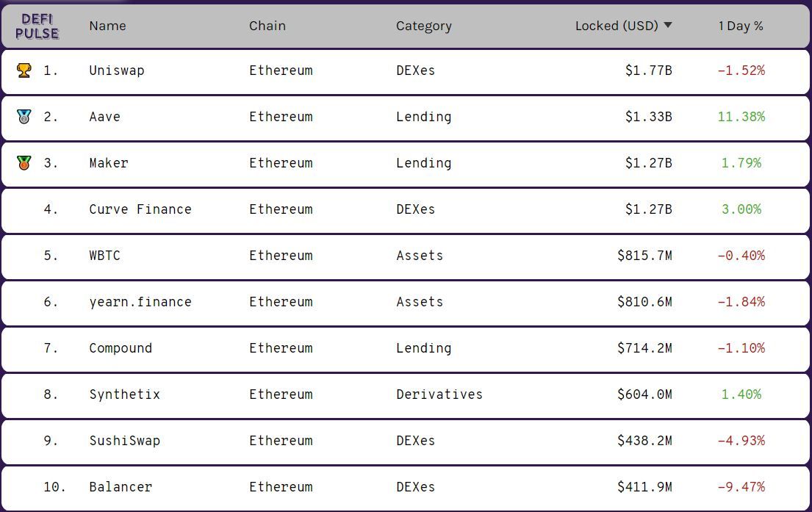The width and height of the screenshot is (812, 512).
Task: Click the silver medal icon beside Aave
Action: point(24,117)
